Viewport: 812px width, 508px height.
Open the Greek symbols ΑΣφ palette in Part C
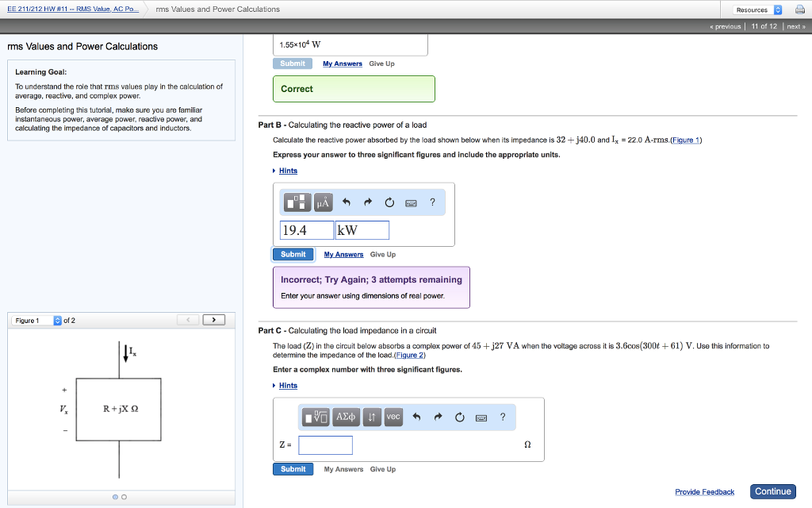[346, 417]
